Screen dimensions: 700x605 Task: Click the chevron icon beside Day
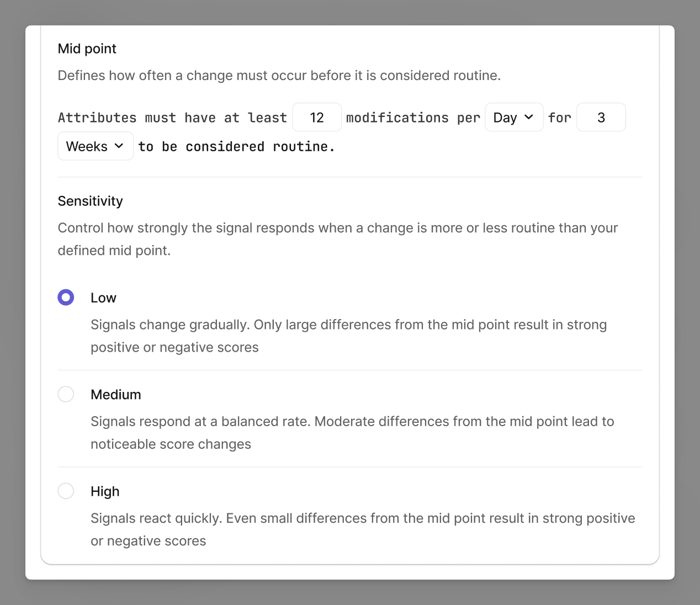pos(528,117)
